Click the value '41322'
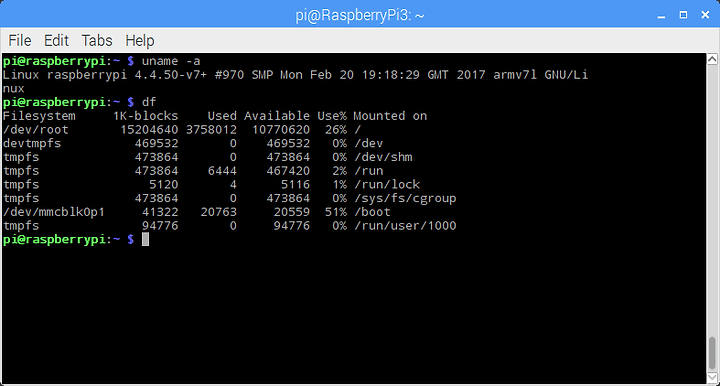The width and height of the screenshot is (720, 386). [x=160, y=212]
